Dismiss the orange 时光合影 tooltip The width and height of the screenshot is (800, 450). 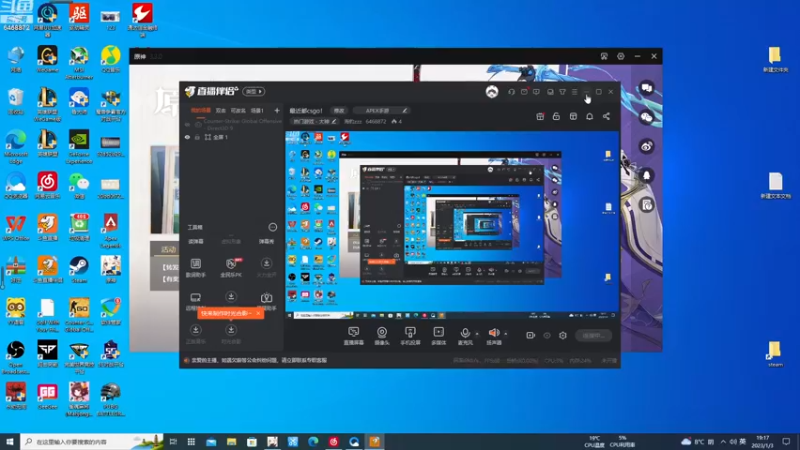coord(258,313)
